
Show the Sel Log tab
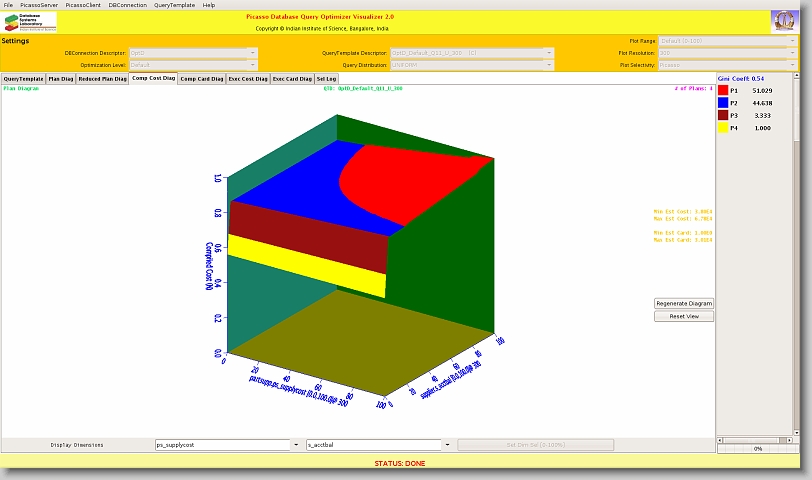point(326,78)
